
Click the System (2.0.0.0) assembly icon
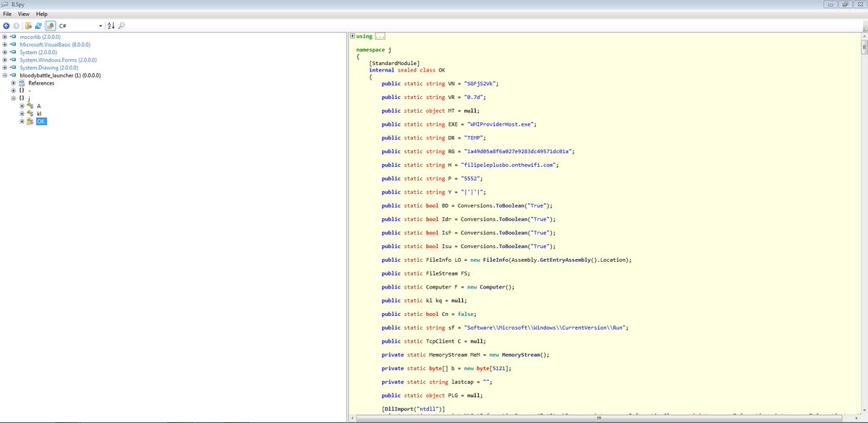pyautogui.click(x=14, y=52)
